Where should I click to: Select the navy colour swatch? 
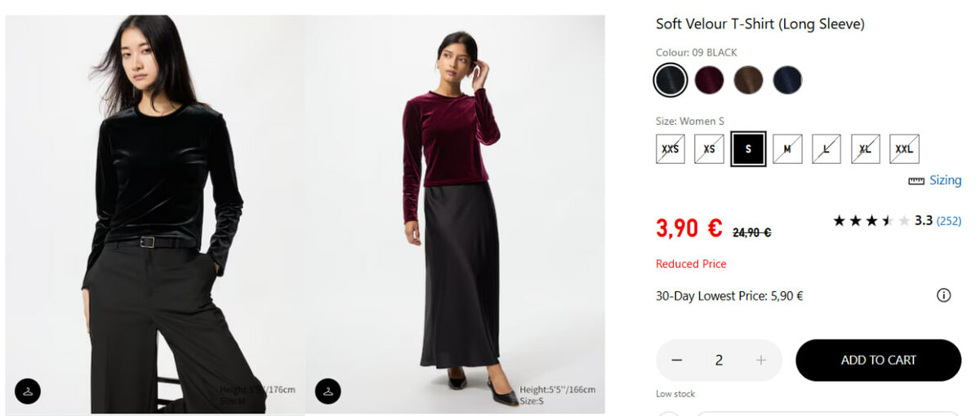pyautogui.click(x=787, y=80)
